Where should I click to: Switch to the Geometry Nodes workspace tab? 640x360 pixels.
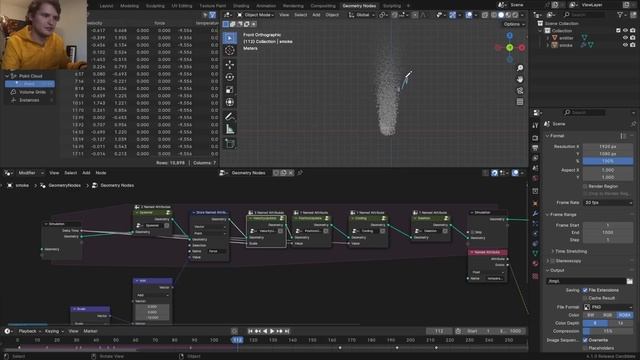(x=359, y=6)
